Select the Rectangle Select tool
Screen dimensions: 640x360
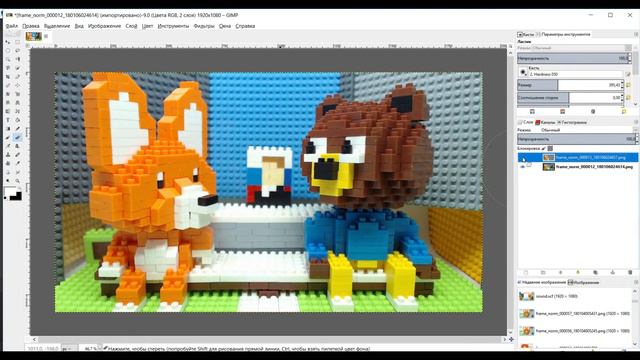point(18,42)
